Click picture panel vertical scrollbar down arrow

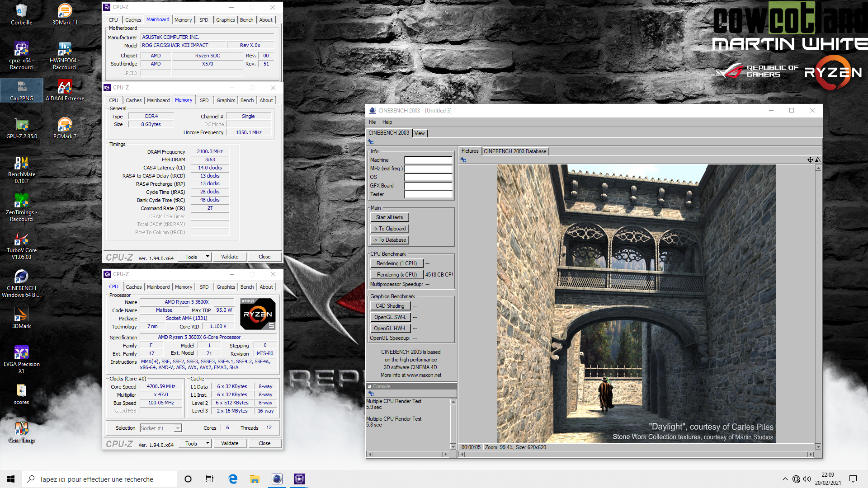(x=818, y=447)
